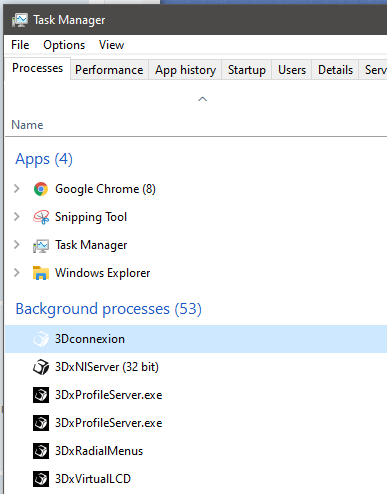Click the Task Manager row icon
Screen dimensions: 387x494
41,246
